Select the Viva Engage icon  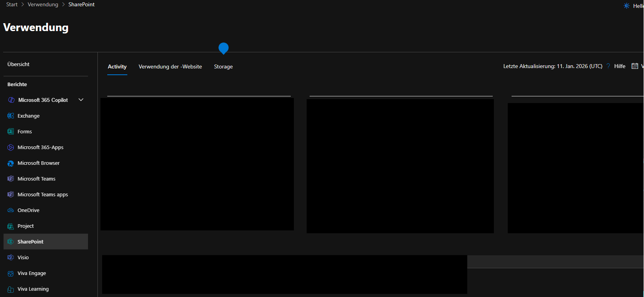11,273
